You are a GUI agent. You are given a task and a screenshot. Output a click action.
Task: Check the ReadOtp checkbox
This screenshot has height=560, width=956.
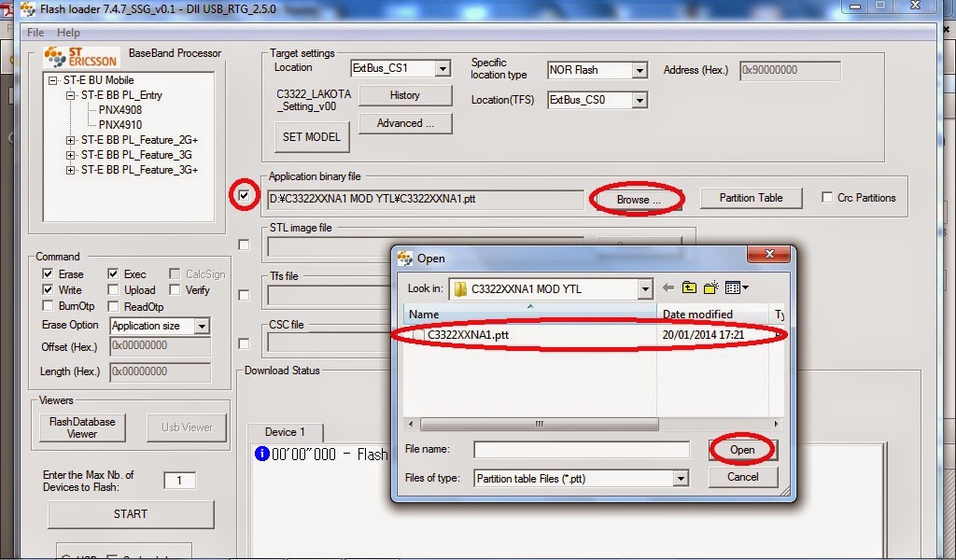[113, 306]
